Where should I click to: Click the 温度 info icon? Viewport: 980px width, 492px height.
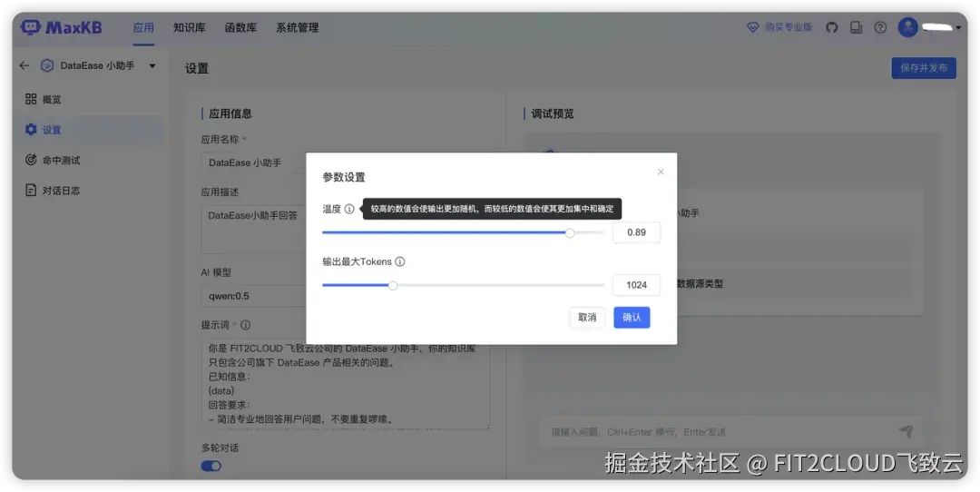[x=349, y=209]
